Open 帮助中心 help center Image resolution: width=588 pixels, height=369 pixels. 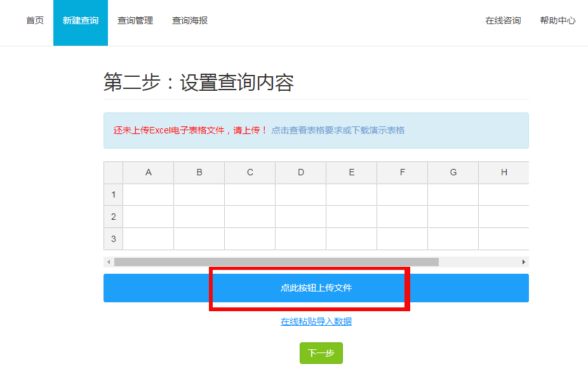click(x=558, y=20)
